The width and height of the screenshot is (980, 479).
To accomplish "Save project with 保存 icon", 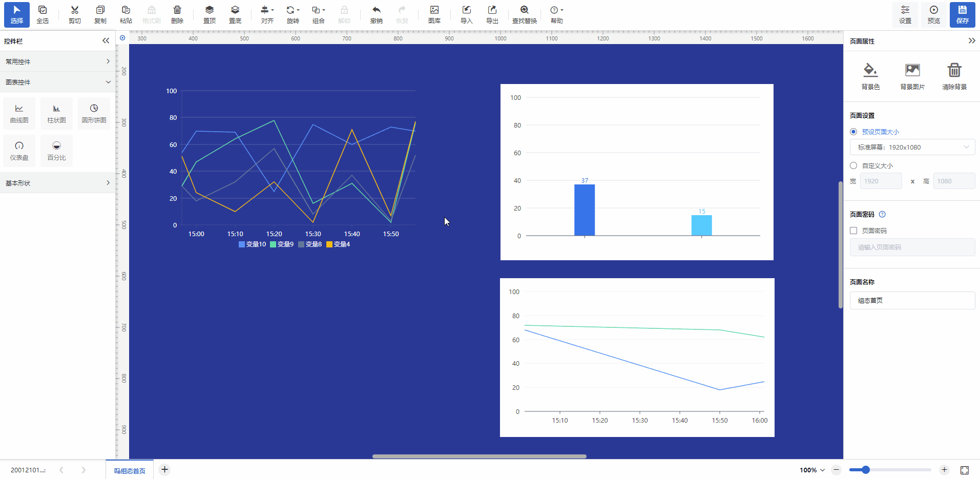I will point(963,14).
